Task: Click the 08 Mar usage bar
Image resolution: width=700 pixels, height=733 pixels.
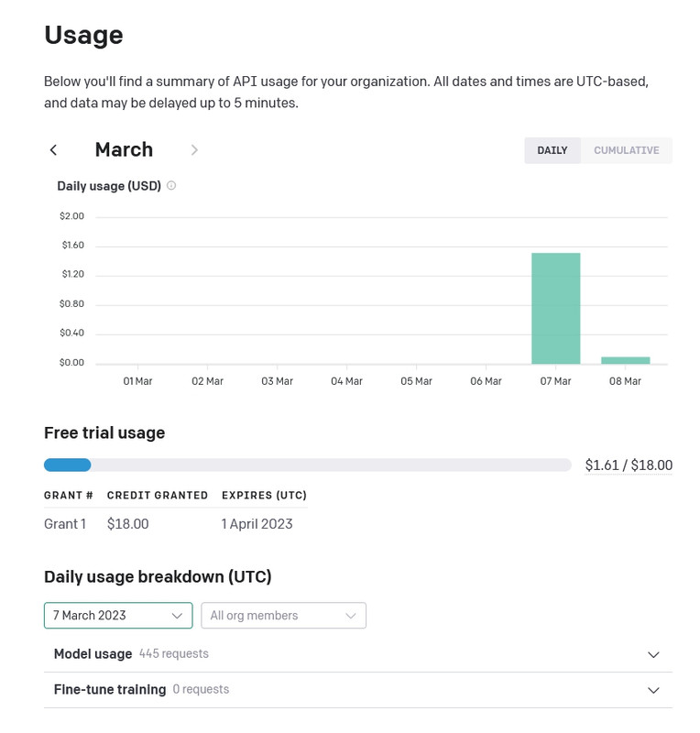Action: [x=625, y=360]
